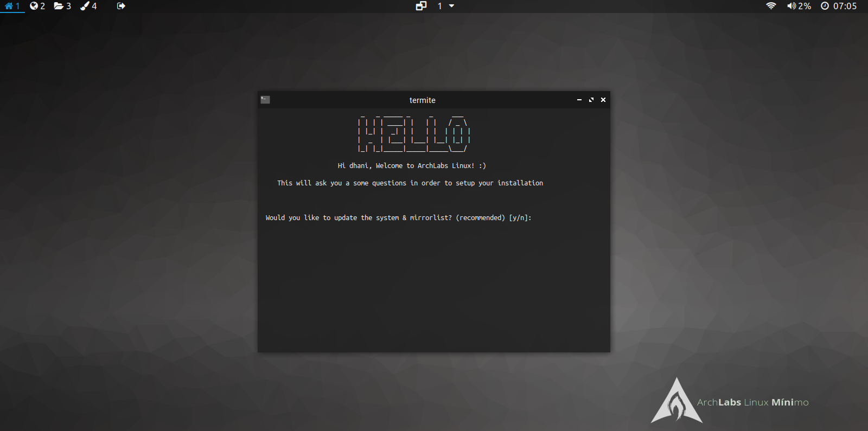Click the HELLO ASCII art banner
Screen dimensions: 868x431
click(x=414, y=134)
